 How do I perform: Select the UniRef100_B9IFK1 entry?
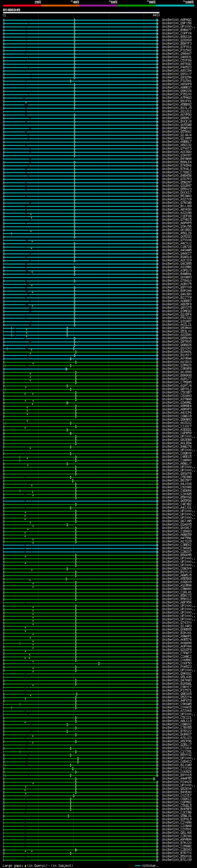click(177, 101)
